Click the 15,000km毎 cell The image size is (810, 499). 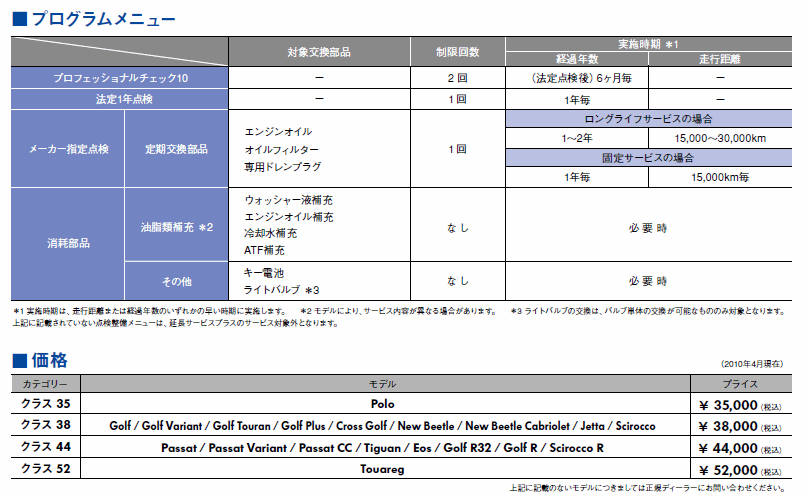(x=720, y=177)
